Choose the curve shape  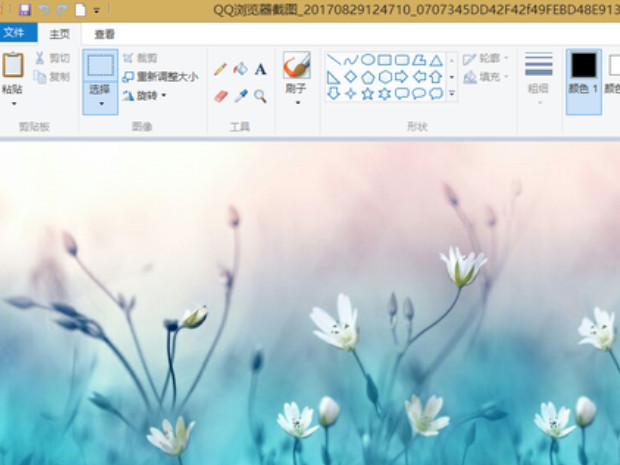351,60
